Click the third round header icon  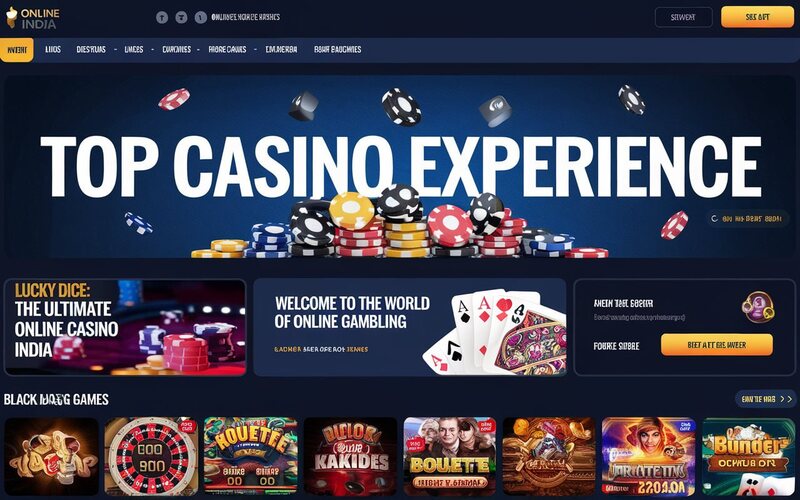tap(201, 17)
